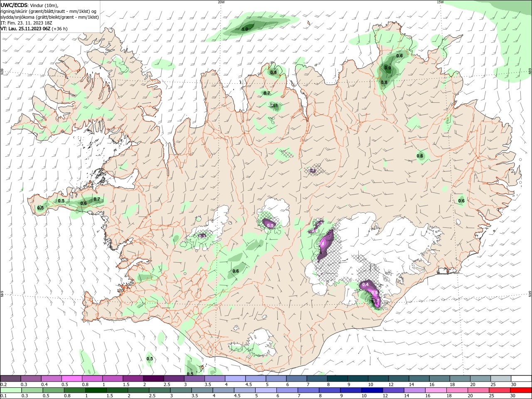Pick the bright red 30 swatch in lower legend
532x399 pixels.
tap(520, 390)
